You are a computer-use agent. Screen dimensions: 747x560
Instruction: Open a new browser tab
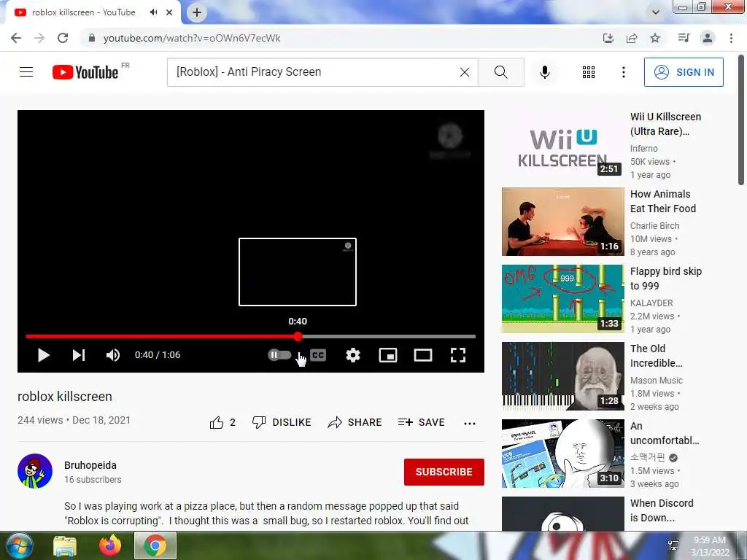[197, 12]
